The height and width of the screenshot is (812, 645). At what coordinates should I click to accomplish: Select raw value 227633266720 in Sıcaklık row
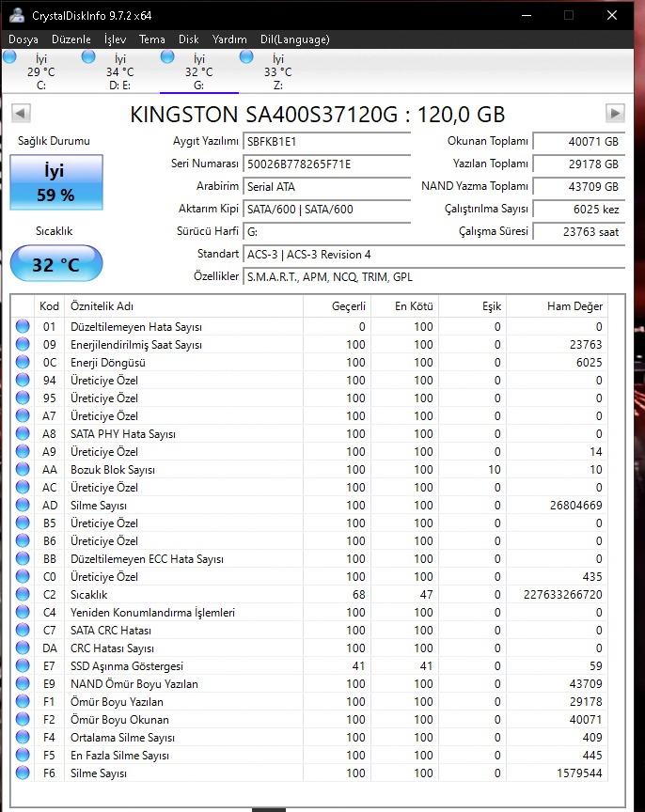coord(562,595)
